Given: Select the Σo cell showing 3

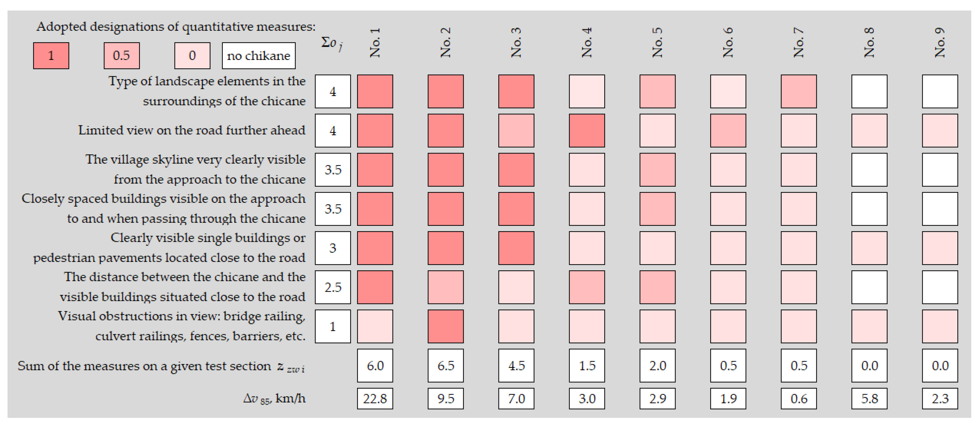Looking at the screenshot, I should [x=333, y=248].
